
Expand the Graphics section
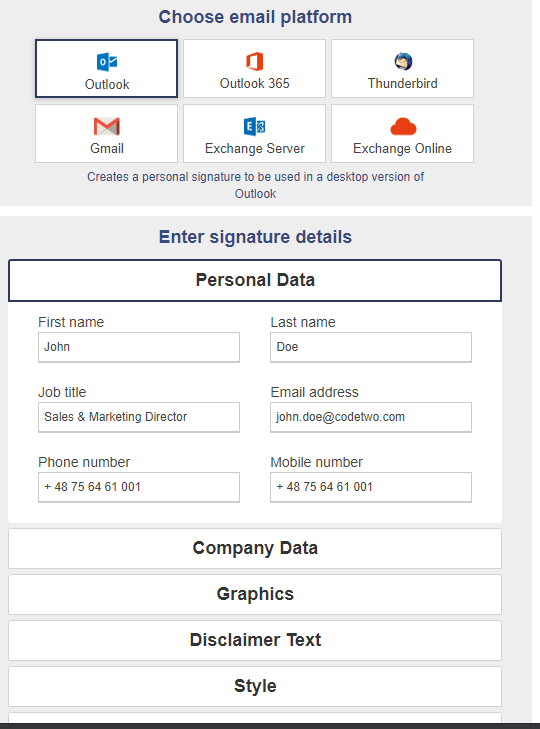coord(255,594)
